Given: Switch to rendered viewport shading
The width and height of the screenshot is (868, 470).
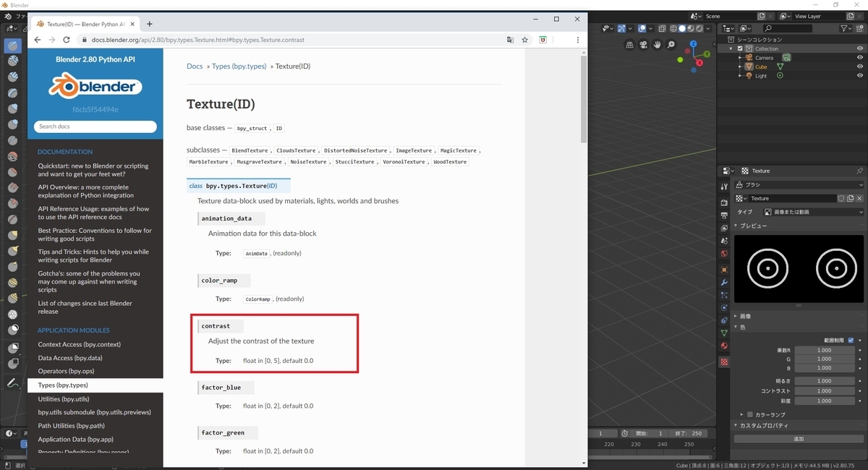Looking at the screenshot, I should 699,28.
